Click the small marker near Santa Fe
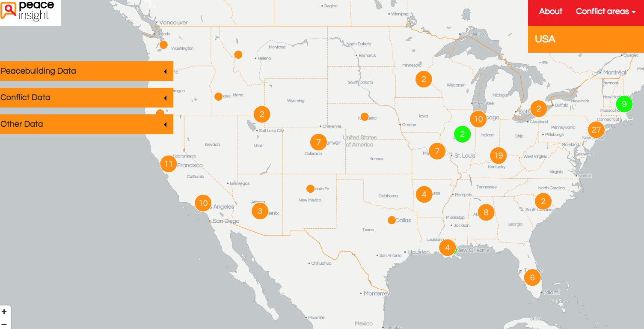 310,188
